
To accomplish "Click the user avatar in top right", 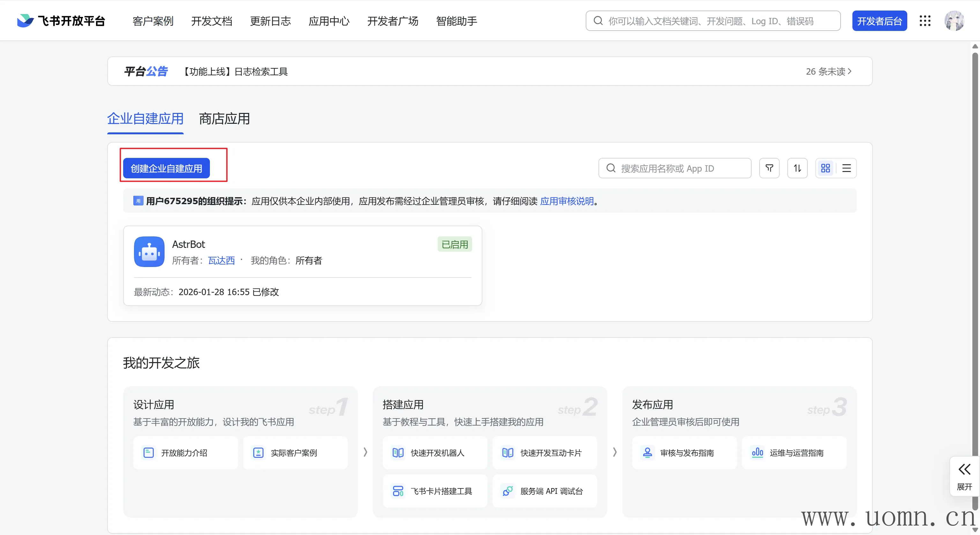I will 954,21.
